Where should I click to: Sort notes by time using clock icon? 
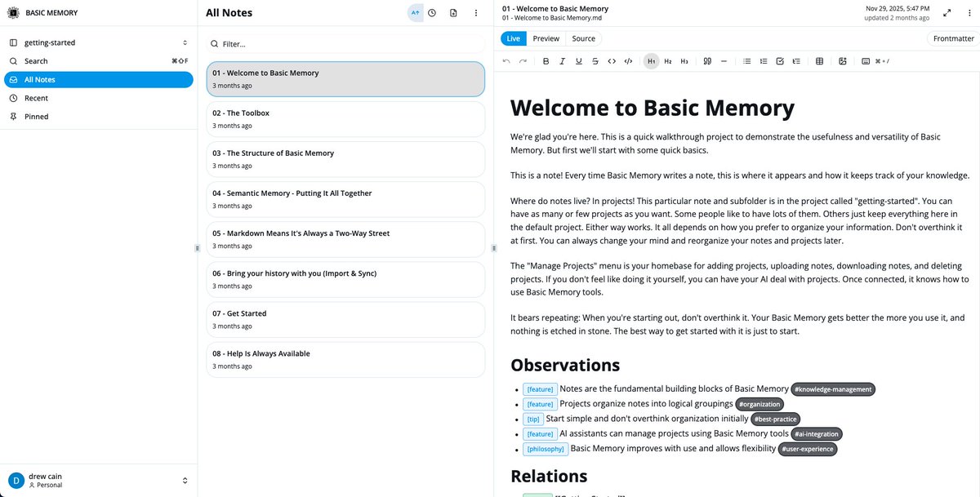pyautogui.click(x=432, y=13)
